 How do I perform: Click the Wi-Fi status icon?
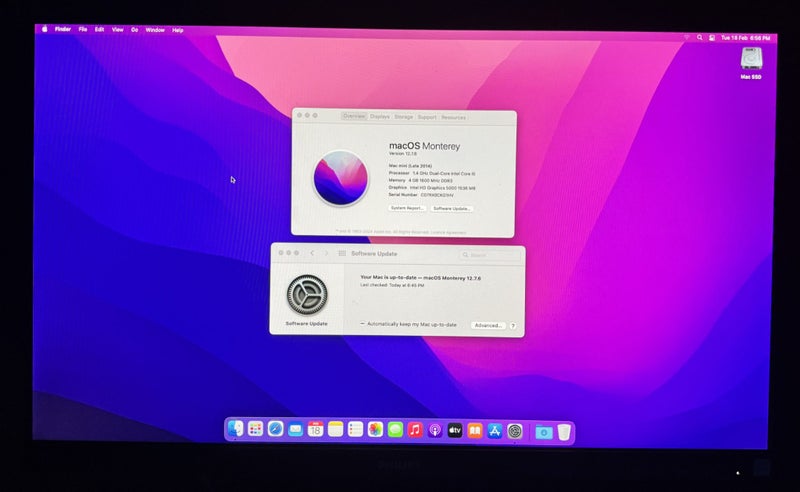click(687, 37)
